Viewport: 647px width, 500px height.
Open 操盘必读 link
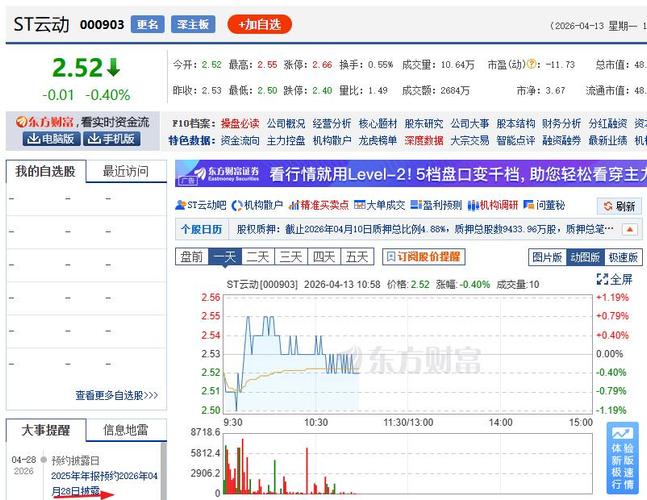click(240, 123)
